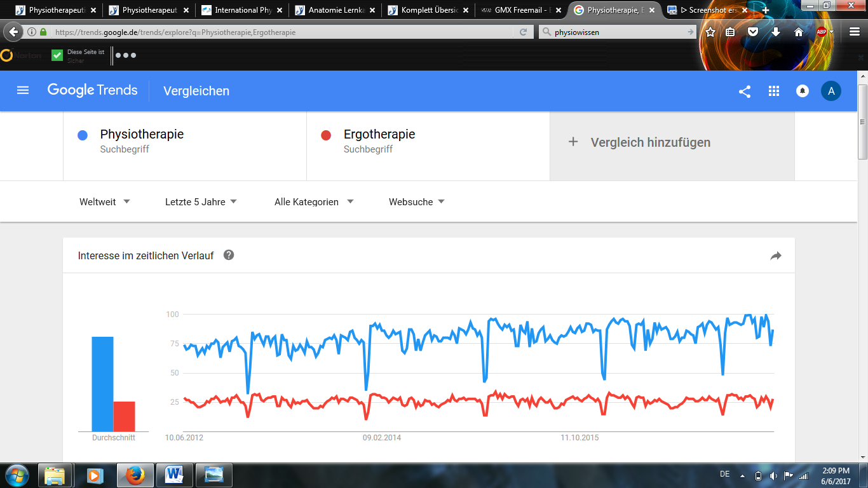
Task: Open the Alle Kategorien dropdown
Action: pos(314,201)
